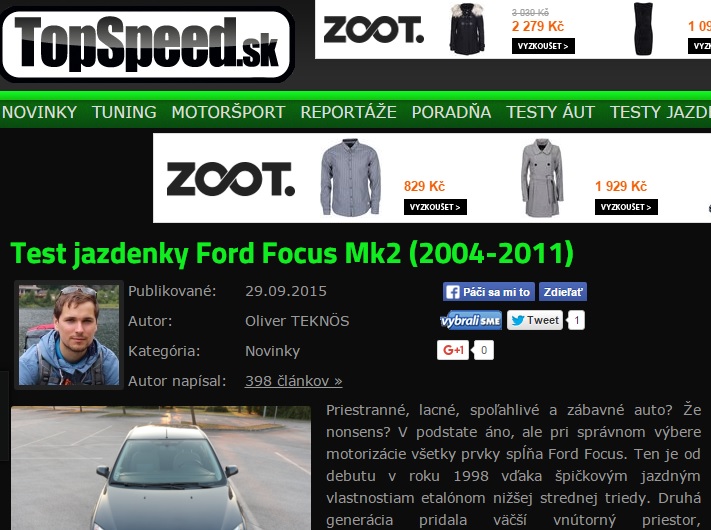Open the '398 článkov »' author link
711x530 pixels.
[293, 381]
